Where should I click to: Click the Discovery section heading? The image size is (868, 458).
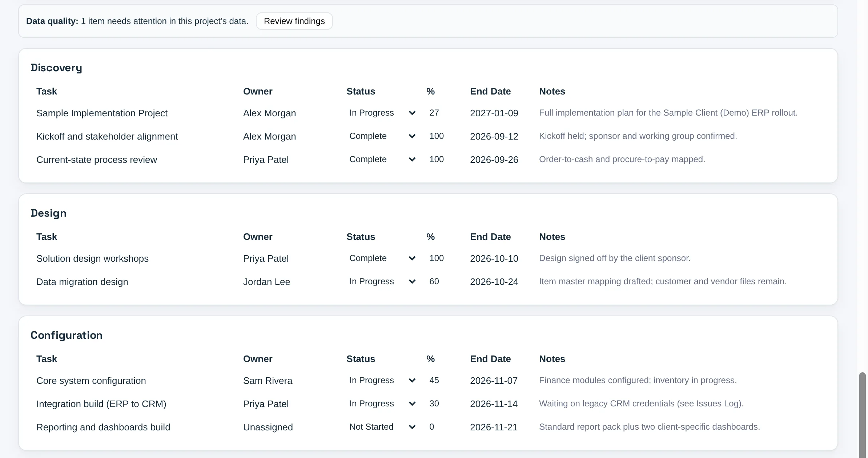click(56, 68)
